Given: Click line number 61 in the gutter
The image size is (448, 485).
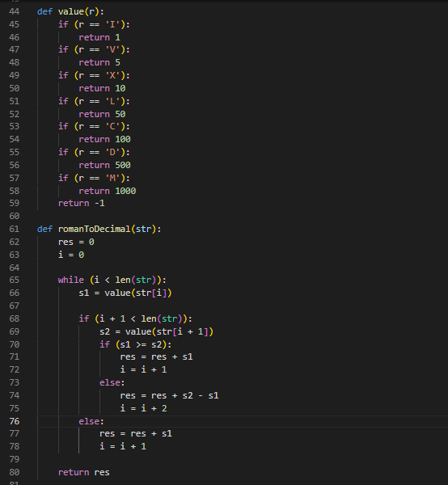Looking at the screenshot, I should 15,230.
